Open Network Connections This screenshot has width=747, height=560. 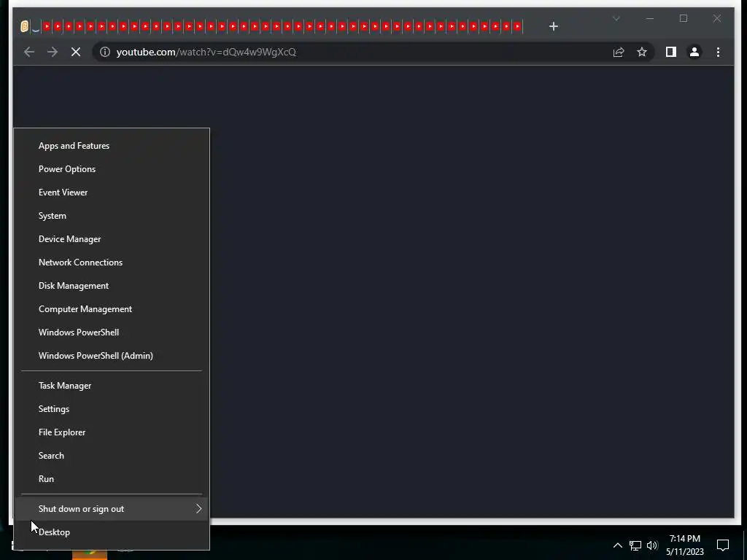(x=112, y=262)
